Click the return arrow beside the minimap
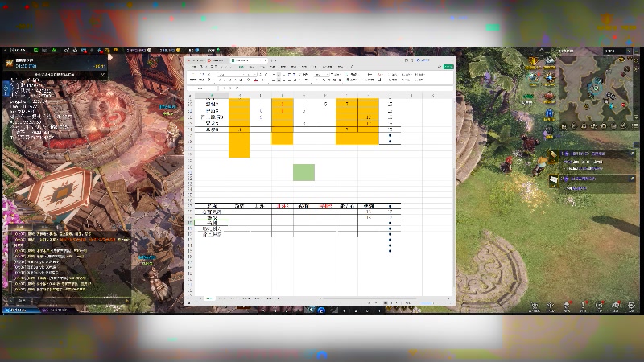The height and width of the screenshot is (362, 644). click(x=636, y=117)
